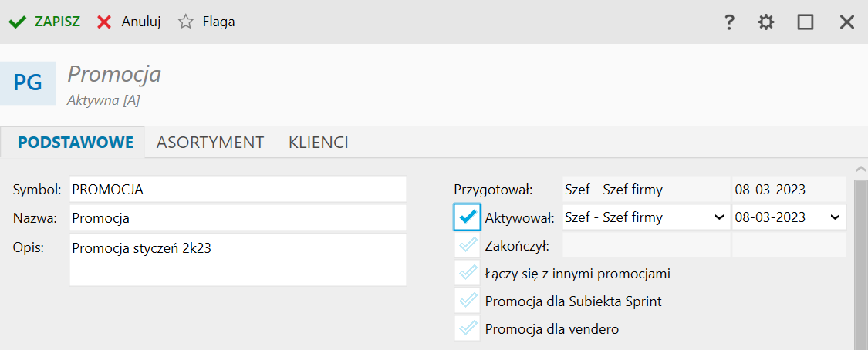Check Promocja dla vendero option
Viewport: 868px width, 350px height.
(x=468, y=328)
